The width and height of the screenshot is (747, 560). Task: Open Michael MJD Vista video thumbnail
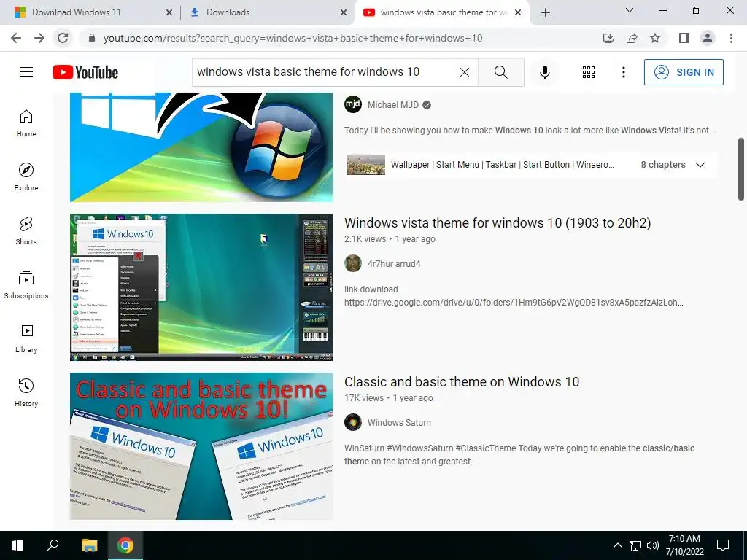201,147
